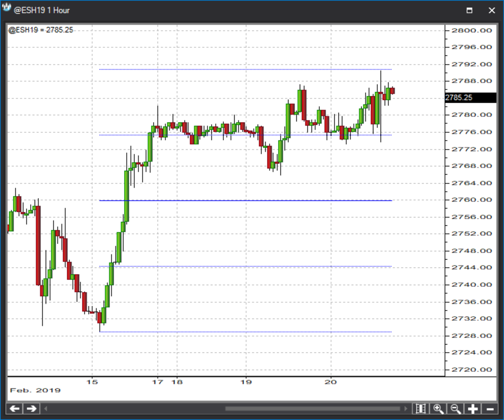The height and width of the screenshot is (420, 504).
Task: Click the date label 20
Action: tap(330, 382)
